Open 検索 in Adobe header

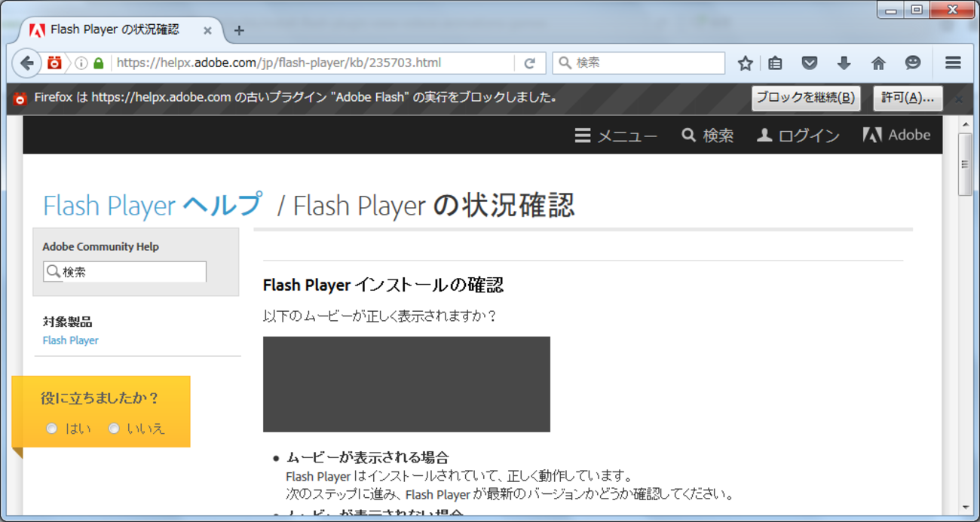707,136
